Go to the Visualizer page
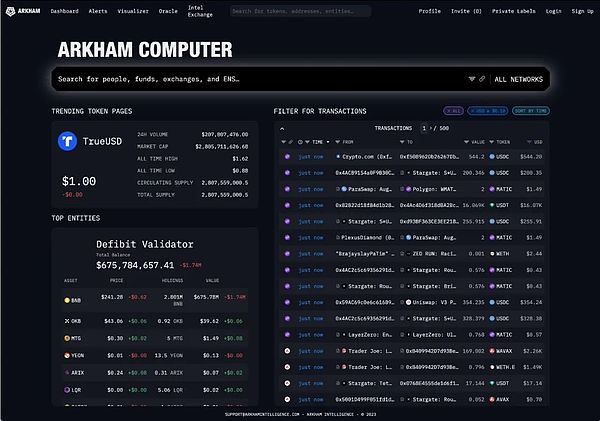The image size is (600, 421). [x=133, y=11]
